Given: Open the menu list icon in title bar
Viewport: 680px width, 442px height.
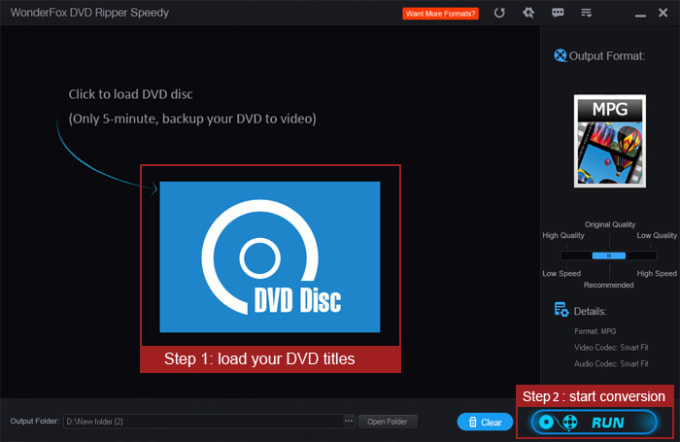Looking at the screenshot, I should click(x=586, y=13).
